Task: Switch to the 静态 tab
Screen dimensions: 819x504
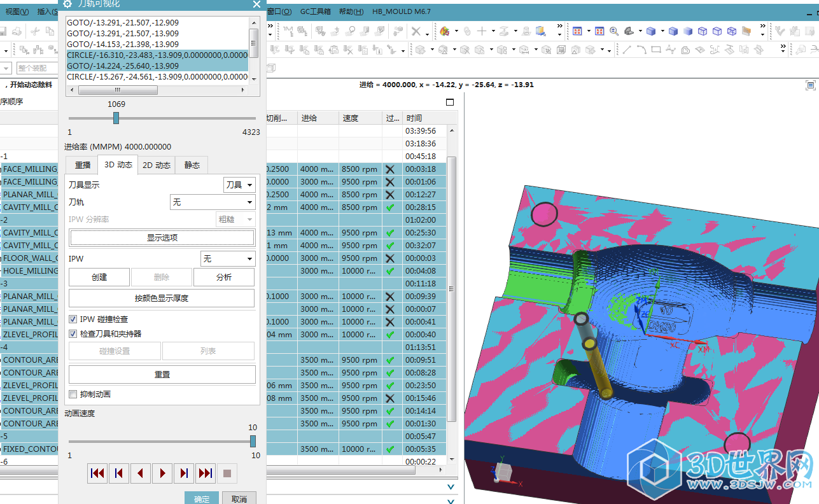Action: [192, 165]
